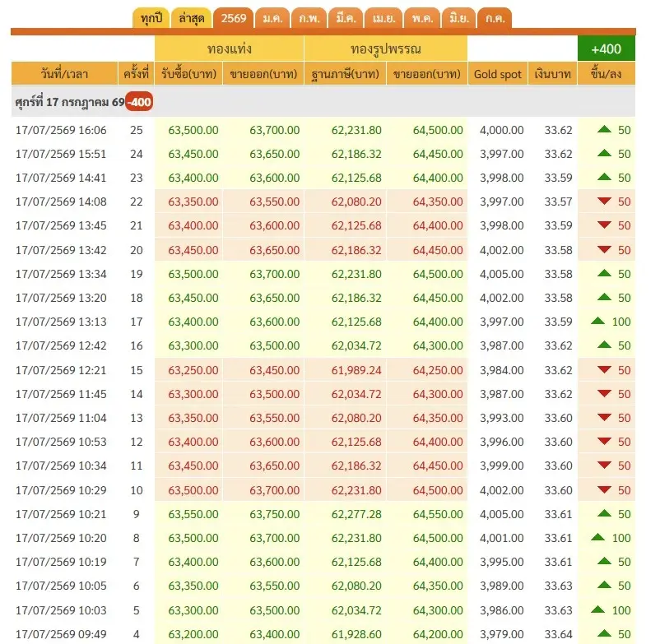Click the วันที่/เวลา column header
This screenshot has height=644, width=660.
pos(64,74)
